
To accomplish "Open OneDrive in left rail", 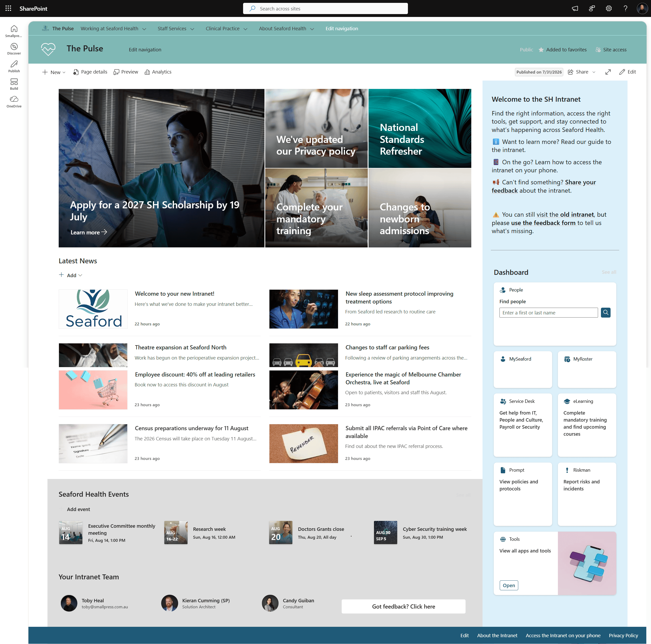I will pyautogui.click(x=14, y=102).
